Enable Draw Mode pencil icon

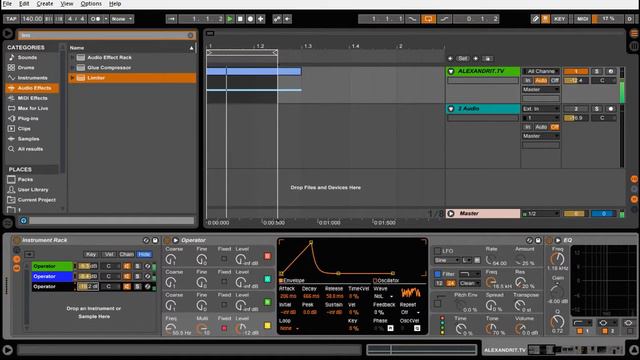click(x=535, y=19)
